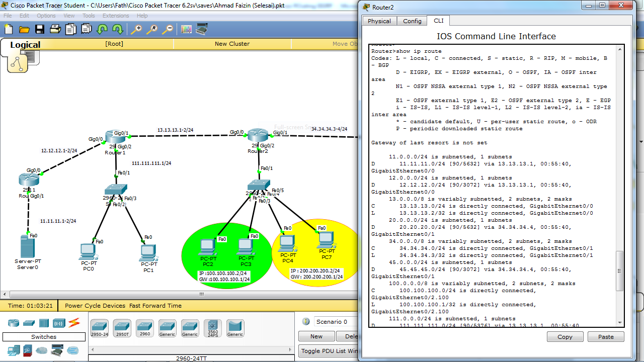Switch to Router2 Physical tab
This screenshot has height=362, width=644.
[379, 21]
